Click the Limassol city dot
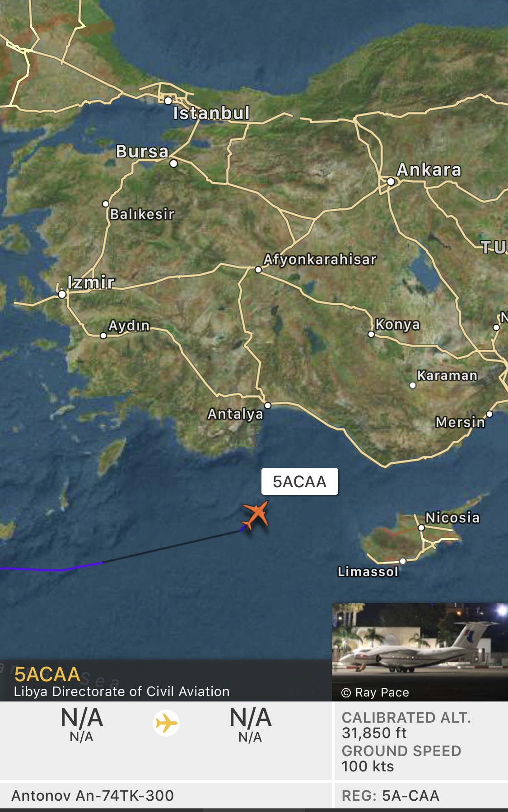This screenshot has width=508, height=812. pos(403,561)
